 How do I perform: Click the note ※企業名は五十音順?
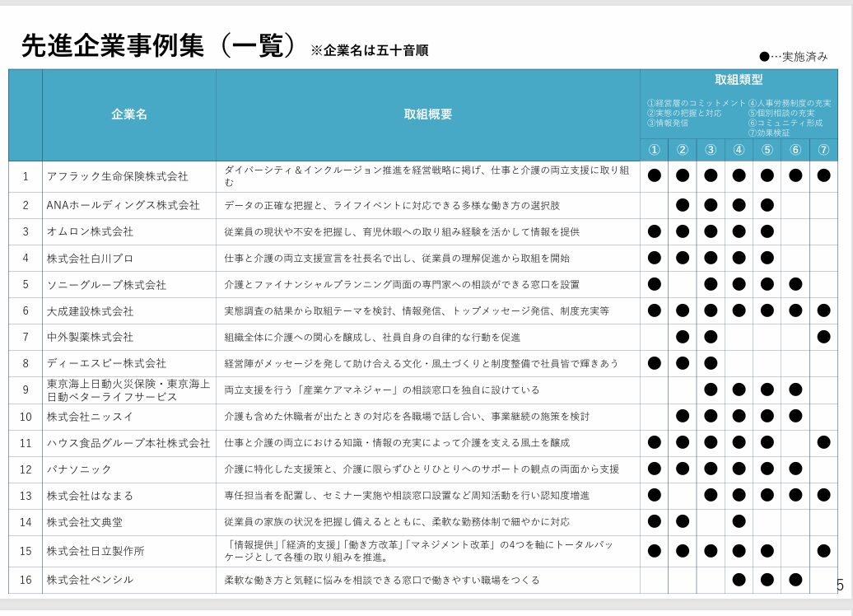click(x=370, y=50)
